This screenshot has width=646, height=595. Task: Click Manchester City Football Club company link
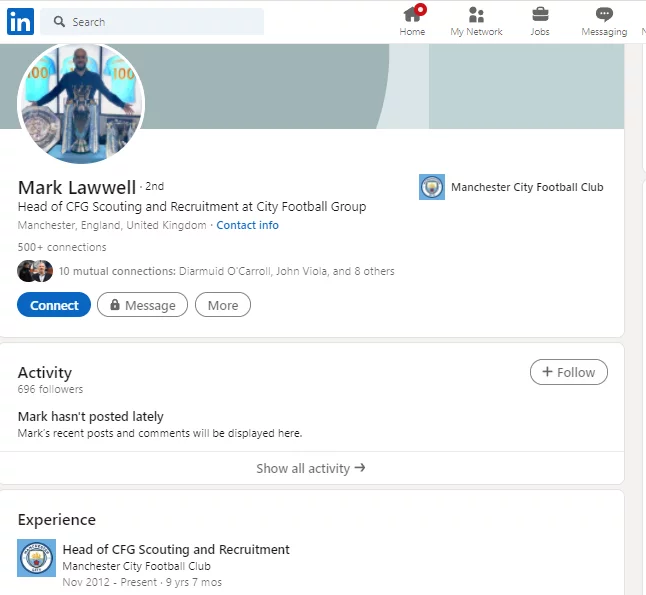click(527, 187)
